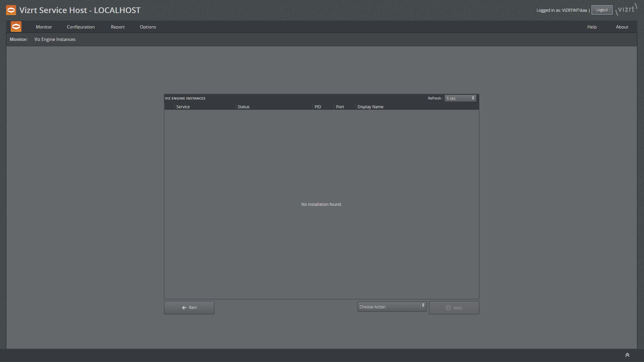
Task: Click the Report menu item
Action: [117, 27]
